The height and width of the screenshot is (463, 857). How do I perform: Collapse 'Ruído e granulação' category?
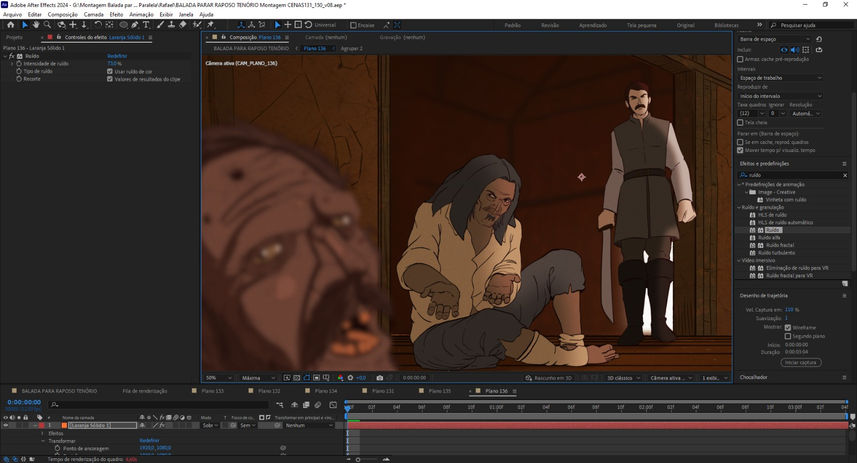click(739, 208)
